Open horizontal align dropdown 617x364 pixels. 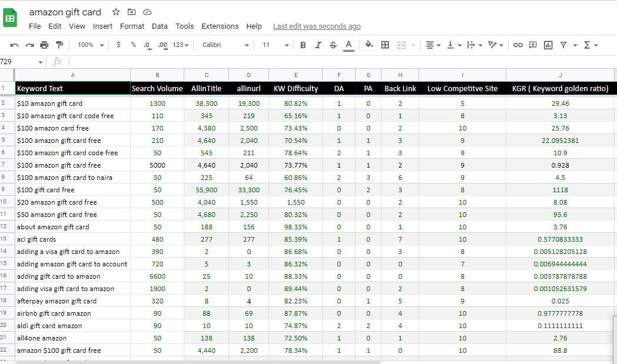(433, 45)
